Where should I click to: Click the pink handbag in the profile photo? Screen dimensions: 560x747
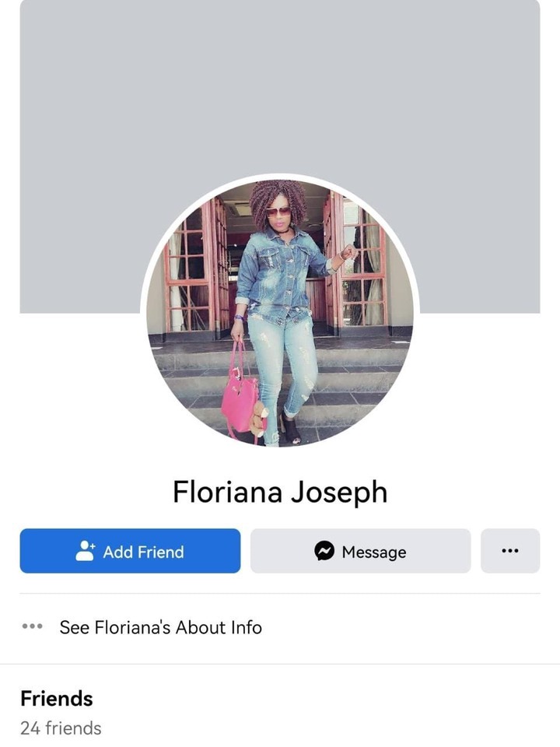[240, 395]
